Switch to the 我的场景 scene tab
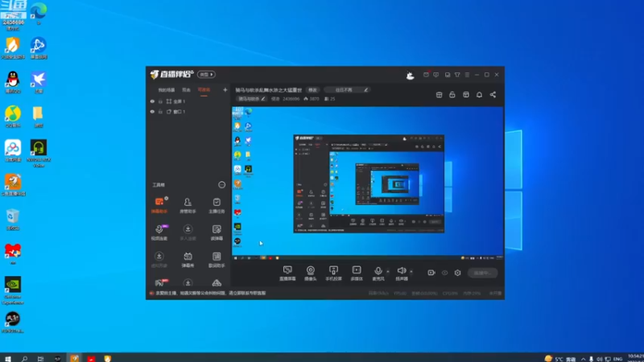 [167, 90]
